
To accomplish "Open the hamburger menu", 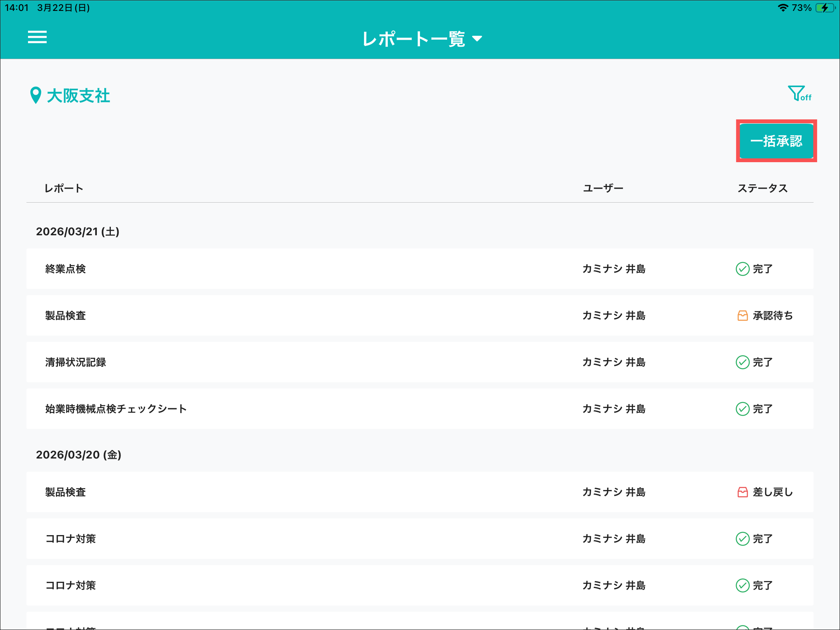I will click(37, 37).
